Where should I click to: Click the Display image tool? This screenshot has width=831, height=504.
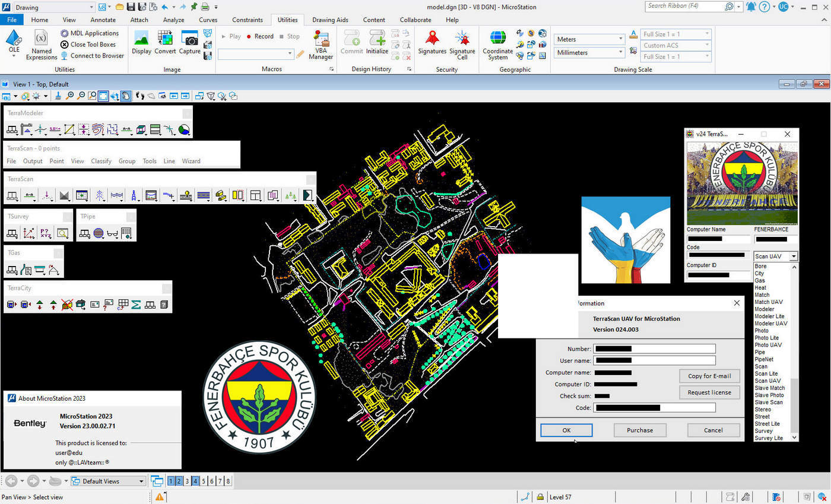click(141, 43)
